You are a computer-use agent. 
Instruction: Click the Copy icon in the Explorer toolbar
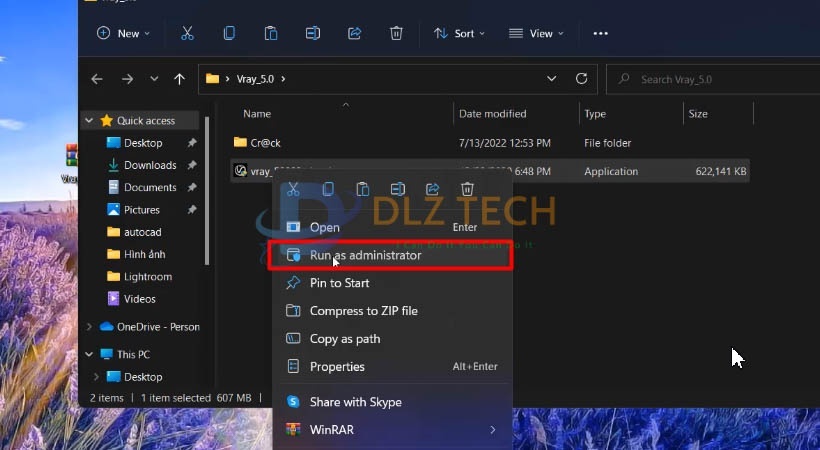(x=229, y=33)
